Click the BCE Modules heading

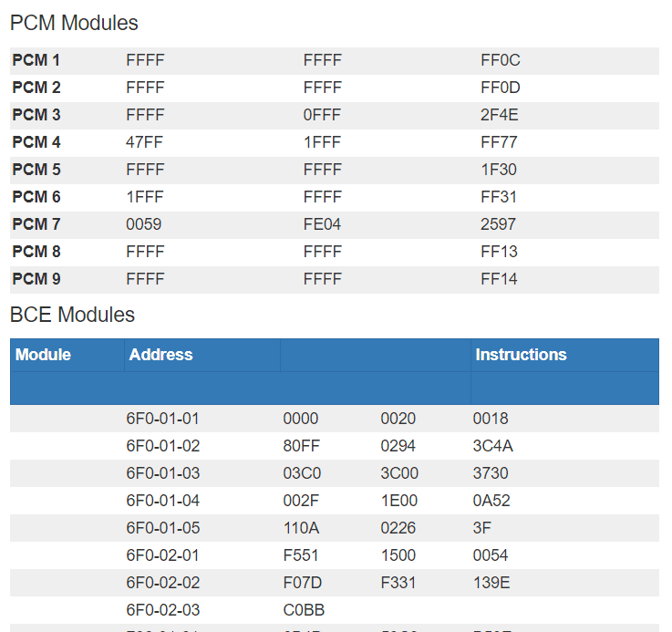pyautogui.click(x=72, y=315)
